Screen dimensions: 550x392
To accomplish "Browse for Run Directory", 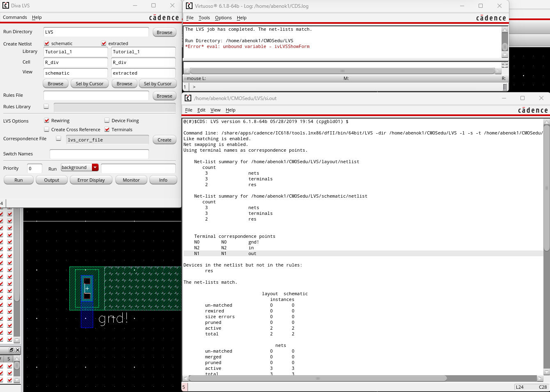I will tap(165, 32).
